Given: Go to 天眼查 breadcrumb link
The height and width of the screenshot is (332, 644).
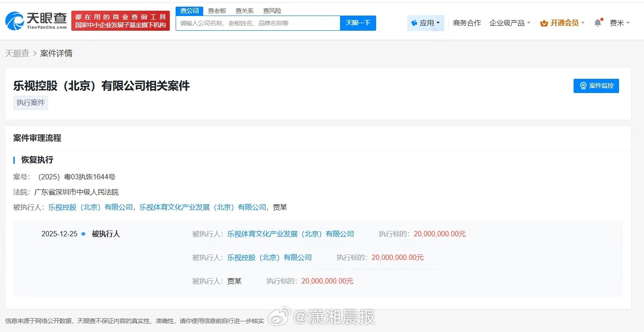Looking at the screenshot, I should (x=17, y=53).
